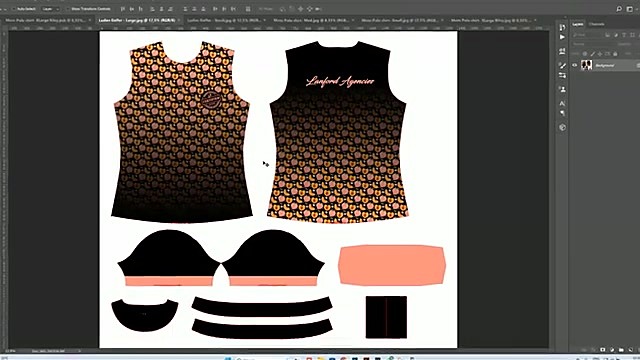This screenshot has height=360, width=640.
Task: Switch to Ladies Golfer - Small.jpg tab
Action: (x=224, y=20)
